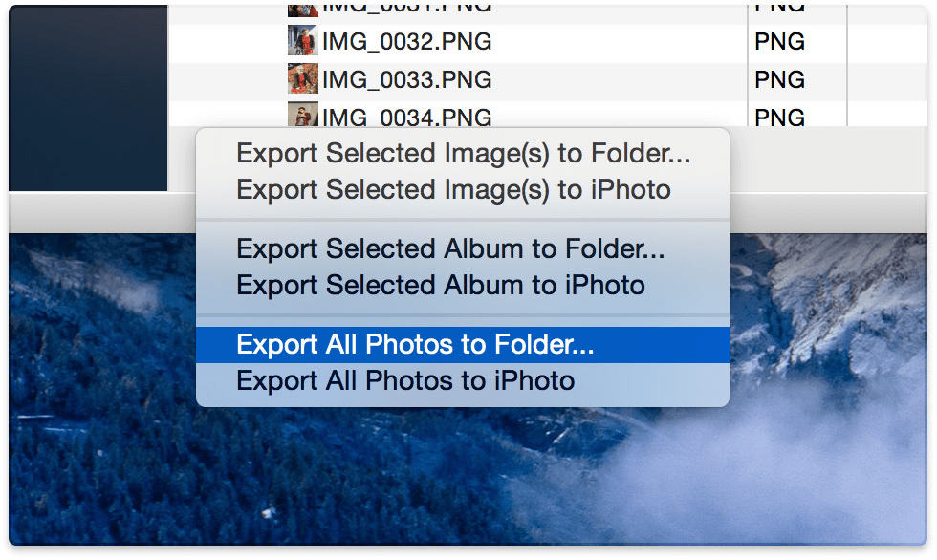The height and width of the screenshot is (560, 937).
Task: Click the IMG_0033.PNG thumbnail icon
Action: [x=302, y=79]
